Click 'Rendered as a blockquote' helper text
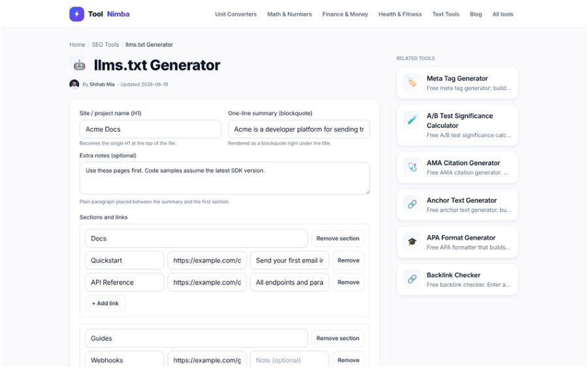 point(280,143)
